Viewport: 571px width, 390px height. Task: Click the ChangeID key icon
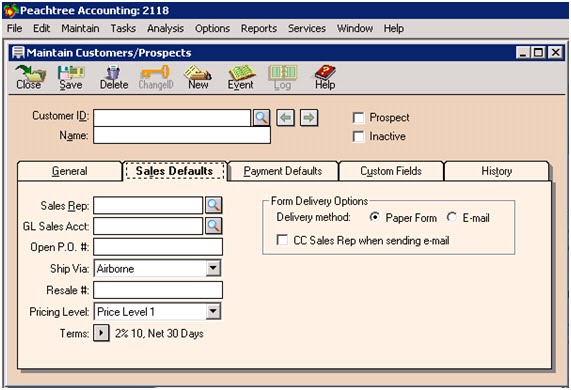[156, 77]
